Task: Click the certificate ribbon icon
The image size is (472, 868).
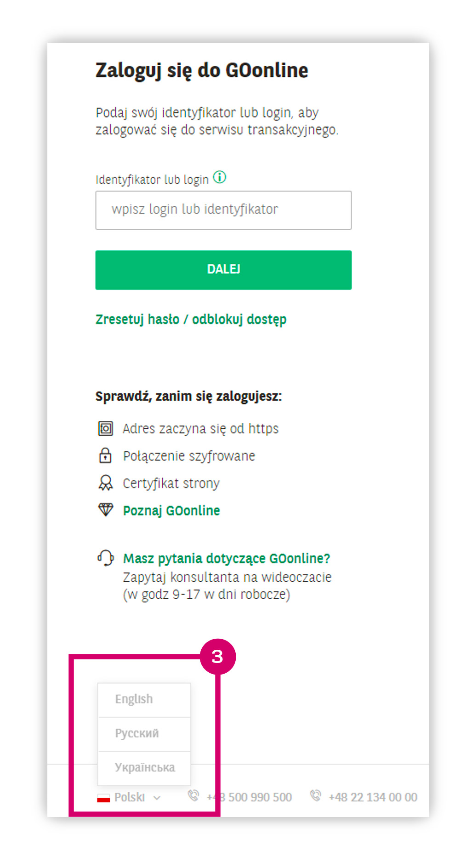Action: click(x=105, y=483)
